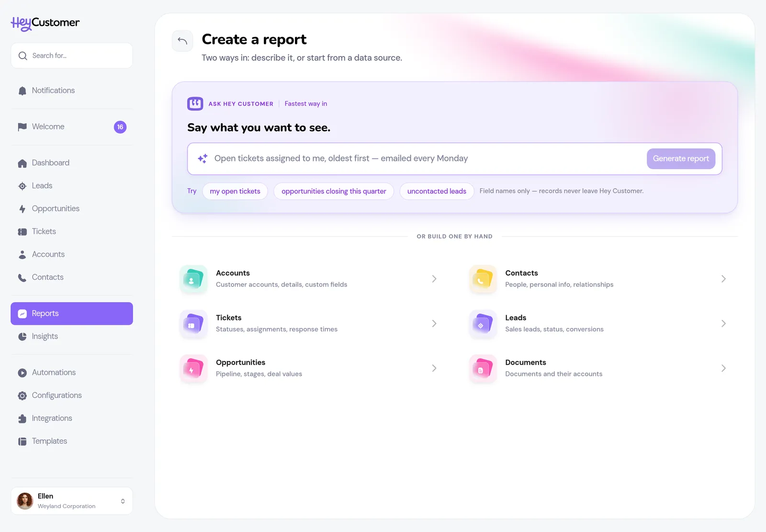This screenshot has height=532, width=766.
Task: Click the Contacts phone icon in sidebar
Action: [x=22, y=278]
